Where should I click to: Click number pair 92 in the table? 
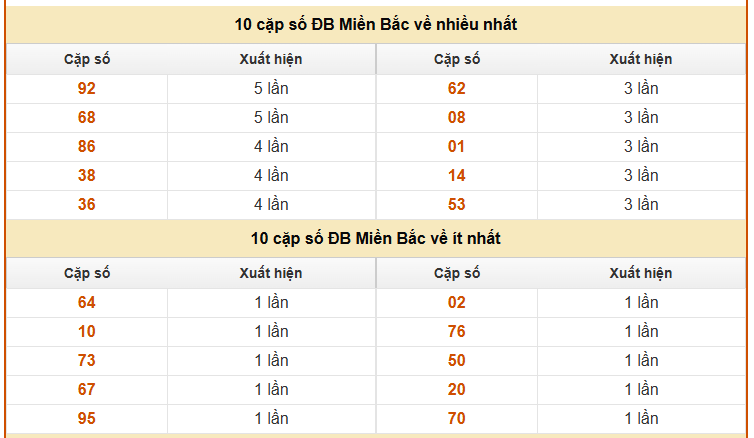(87, 88)
